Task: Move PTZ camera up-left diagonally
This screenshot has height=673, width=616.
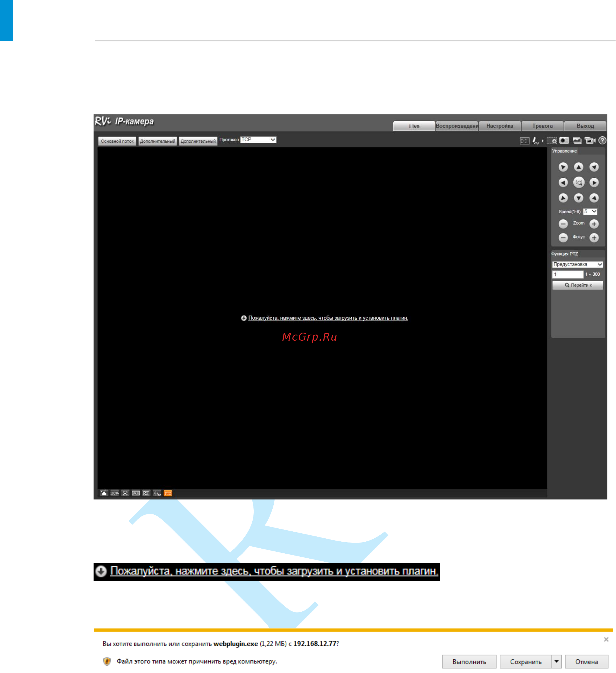Action: (563, 167)
